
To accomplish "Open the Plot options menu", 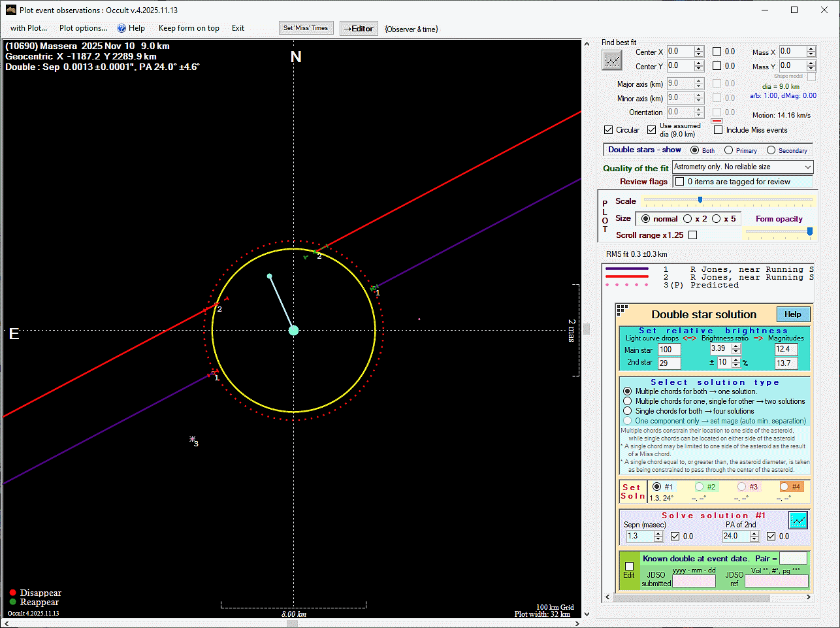I will (x=83, y=28).
